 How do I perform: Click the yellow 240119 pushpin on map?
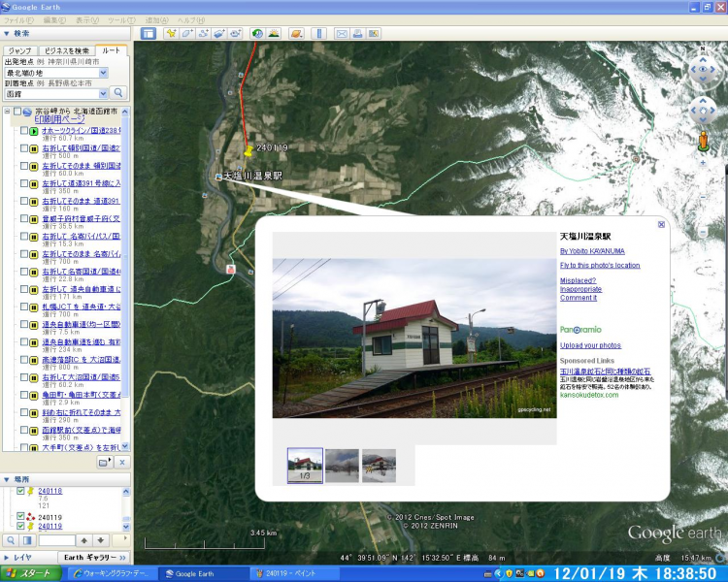pos(248,150)
